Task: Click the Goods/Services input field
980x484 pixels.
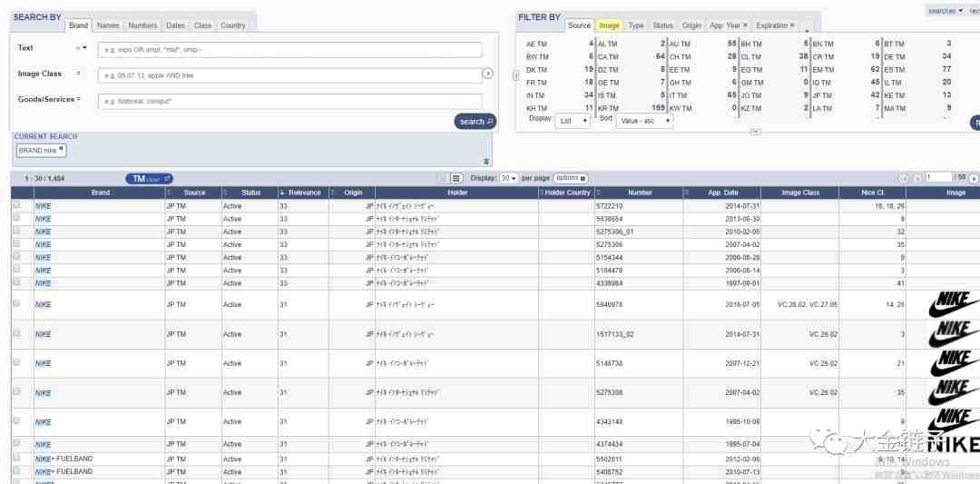Action: pyautogui.click(x=290, y=101)
